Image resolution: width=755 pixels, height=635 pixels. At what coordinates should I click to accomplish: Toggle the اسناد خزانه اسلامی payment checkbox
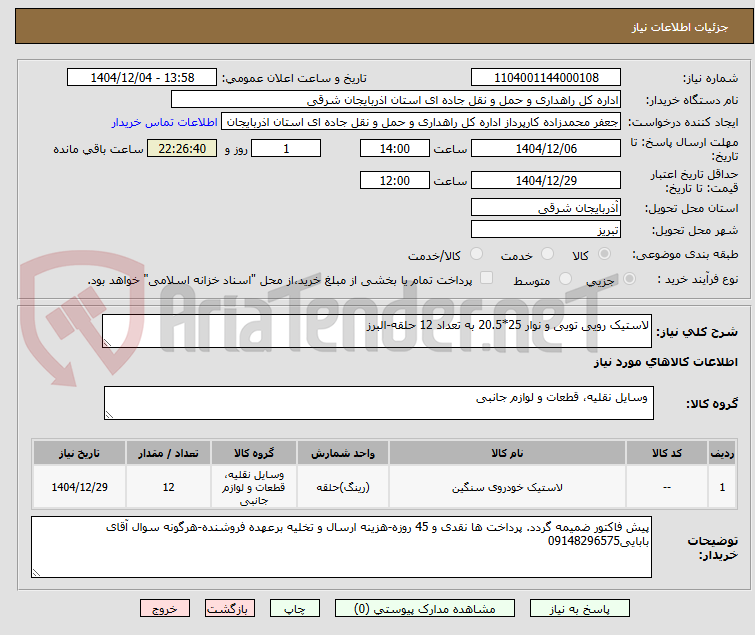point(487,278)
